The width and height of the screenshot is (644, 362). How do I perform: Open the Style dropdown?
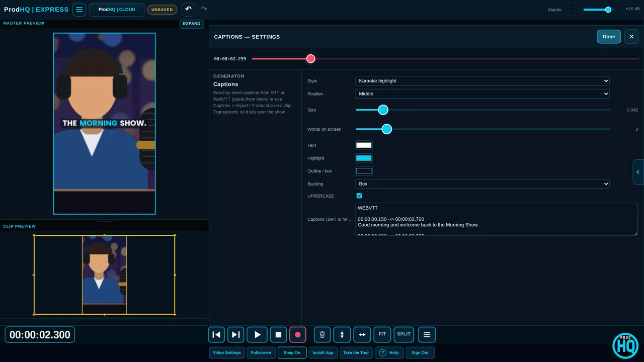point(482,81)
